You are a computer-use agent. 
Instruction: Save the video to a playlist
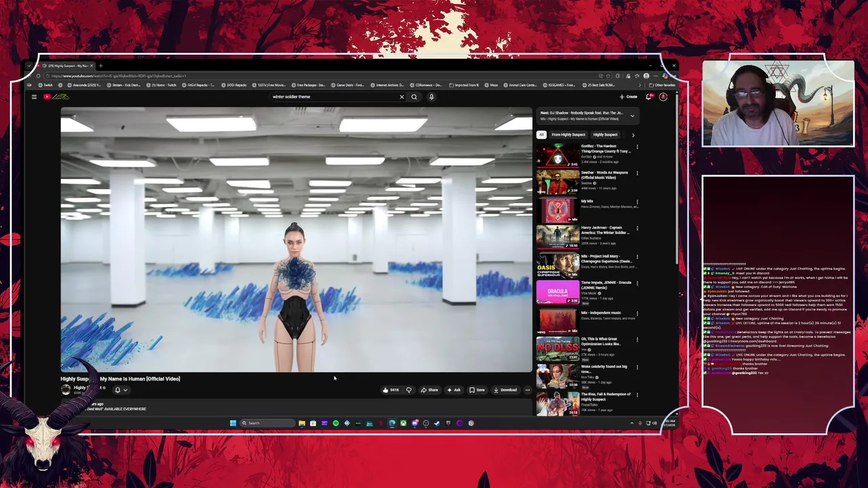tap(477, 390)
